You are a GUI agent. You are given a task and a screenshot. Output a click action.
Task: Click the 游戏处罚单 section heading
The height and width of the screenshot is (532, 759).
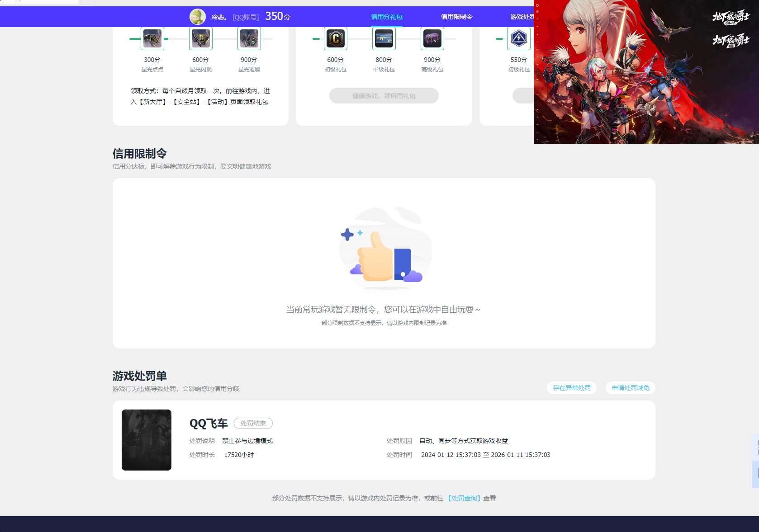[140, 376]
